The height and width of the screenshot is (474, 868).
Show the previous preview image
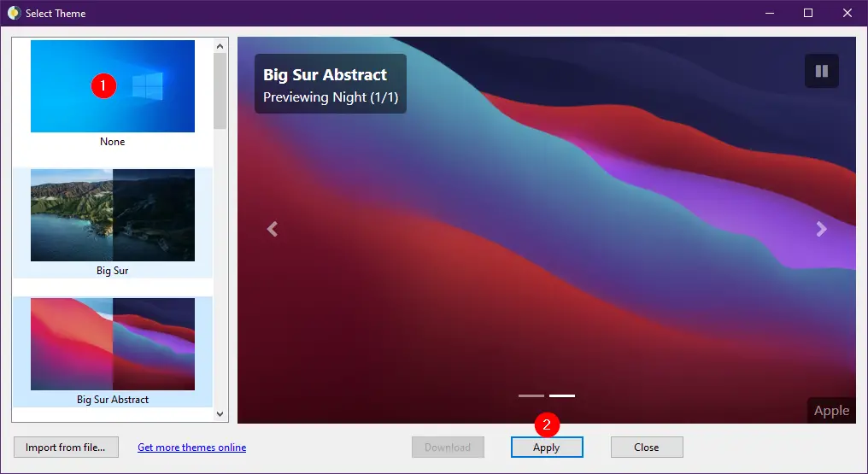(272, 228)
